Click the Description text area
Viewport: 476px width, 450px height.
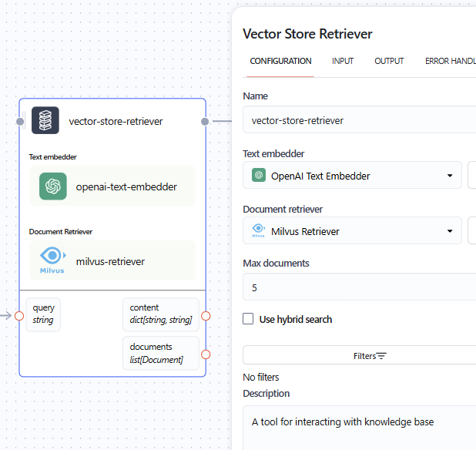[359, 428]
